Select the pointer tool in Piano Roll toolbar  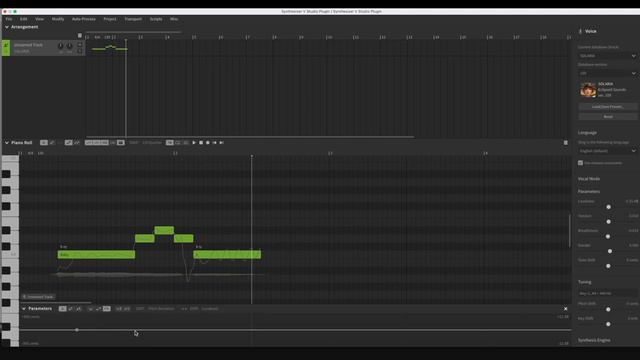(44, 142)
